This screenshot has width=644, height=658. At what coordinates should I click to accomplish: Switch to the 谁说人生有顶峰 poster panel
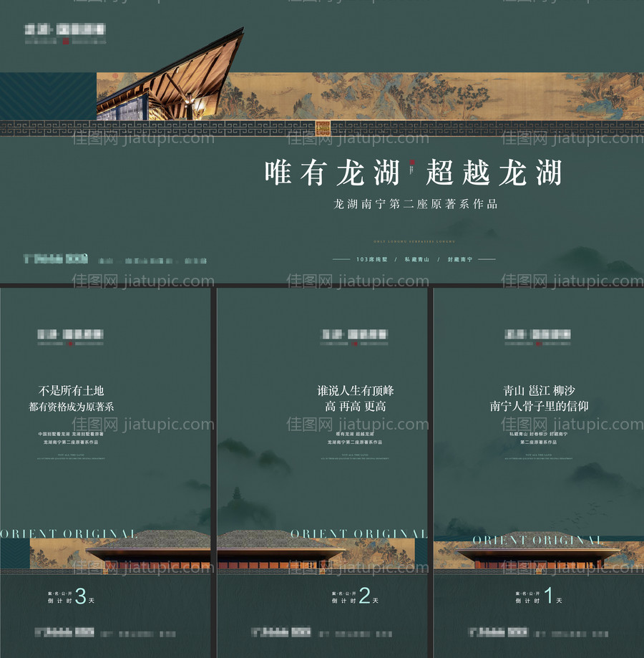pyautogui.click(x=354, y=390)
